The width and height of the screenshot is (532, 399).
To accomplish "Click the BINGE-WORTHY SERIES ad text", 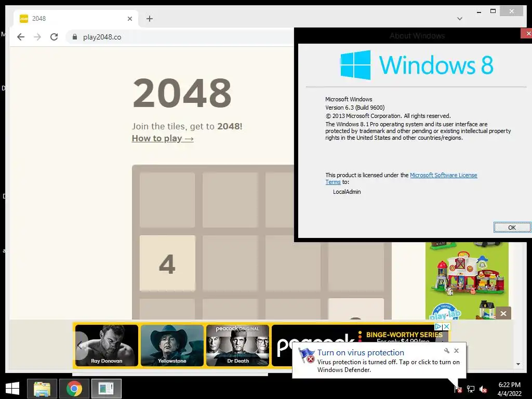I will pyautogui.click(x=404, y=335).
